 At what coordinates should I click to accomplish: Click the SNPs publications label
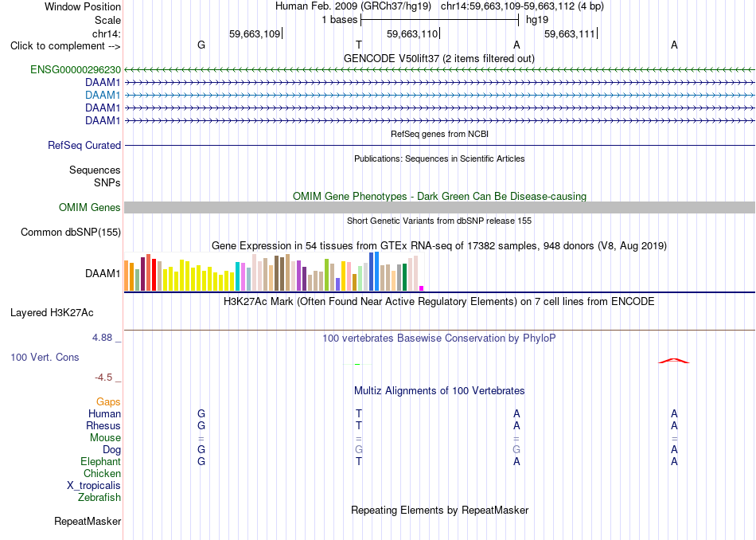click(107, 183)
